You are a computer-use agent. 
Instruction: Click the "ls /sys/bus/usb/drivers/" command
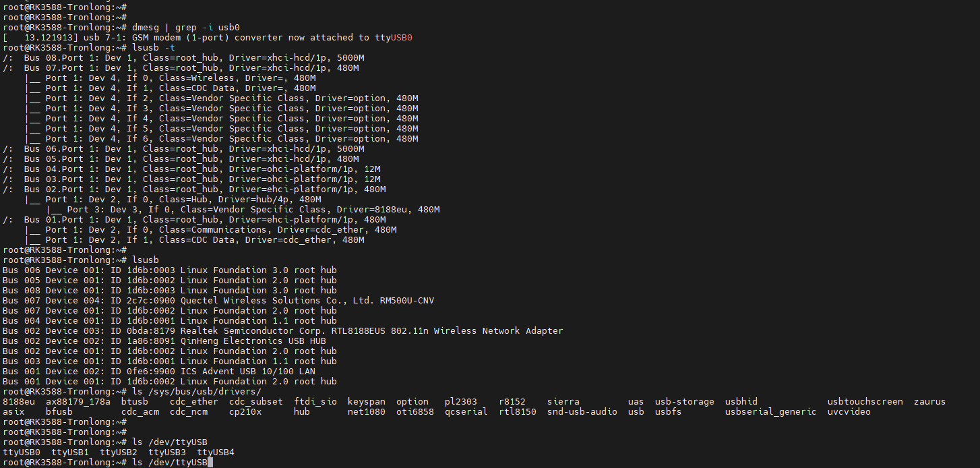(x=197, y=392)
